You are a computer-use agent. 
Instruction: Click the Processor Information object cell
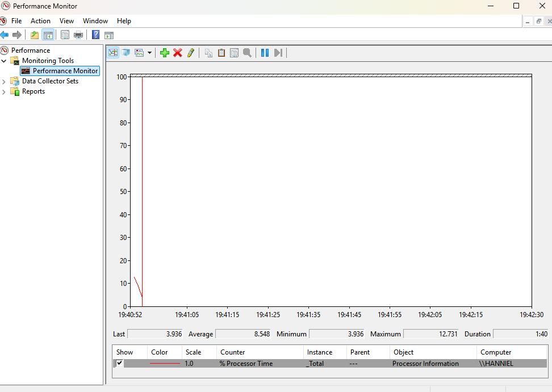[425, 364]
